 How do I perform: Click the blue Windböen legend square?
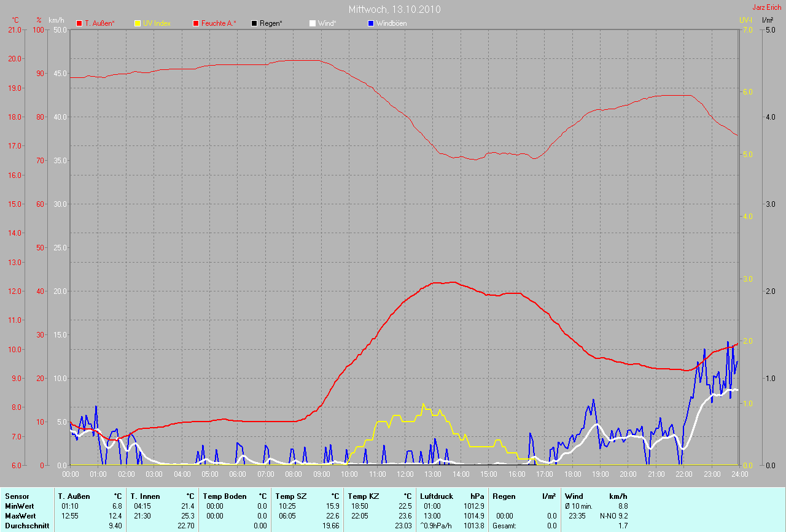click(370, 23)
